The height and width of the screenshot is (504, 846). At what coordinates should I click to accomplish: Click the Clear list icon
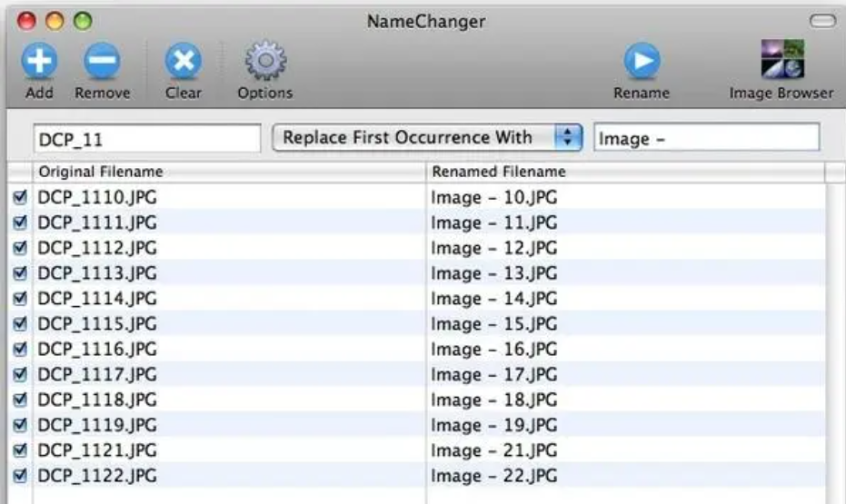click(184, 61)
